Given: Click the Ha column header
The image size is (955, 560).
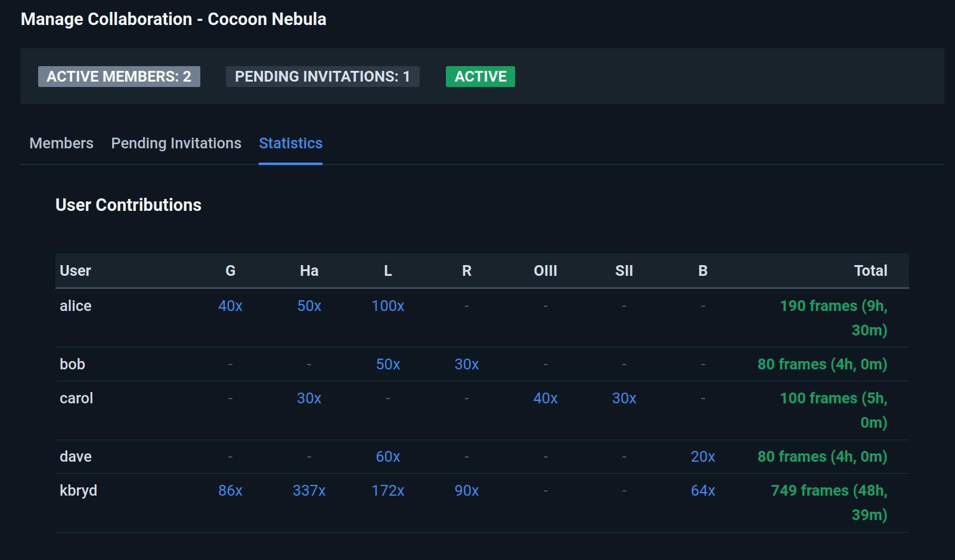Looking at the screenshot, I should point(309,271).
